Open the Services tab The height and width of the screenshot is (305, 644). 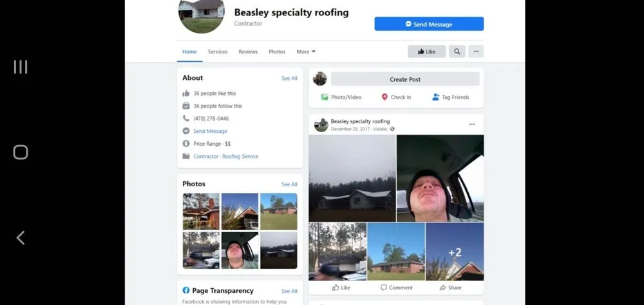coord(218,52)
